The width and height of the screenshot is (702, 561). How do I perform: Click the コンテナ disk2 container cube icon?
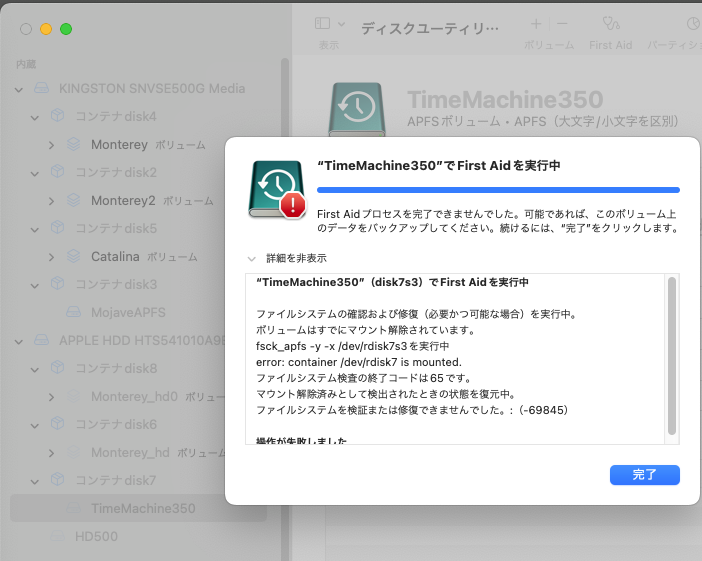tap(57, 171)
